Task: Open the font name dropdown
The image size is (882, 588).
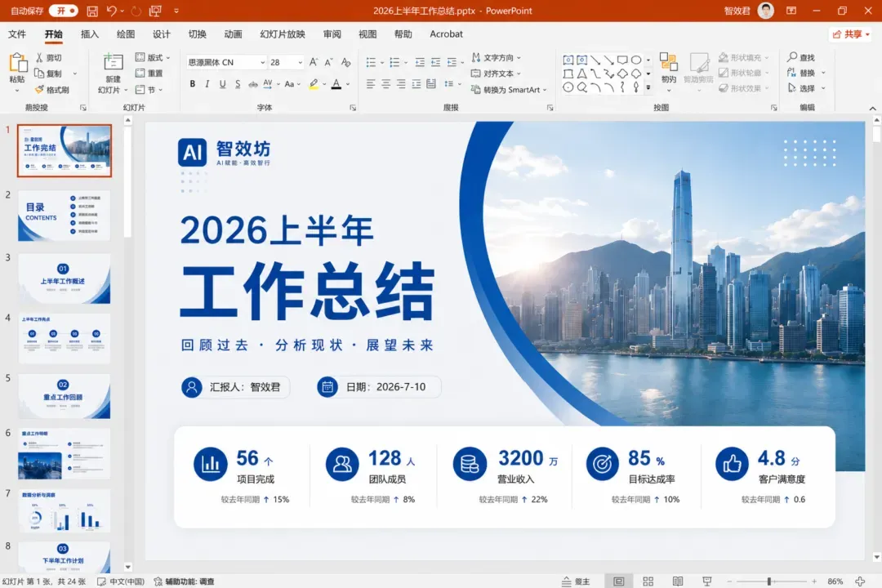Action: pos(262,62)
